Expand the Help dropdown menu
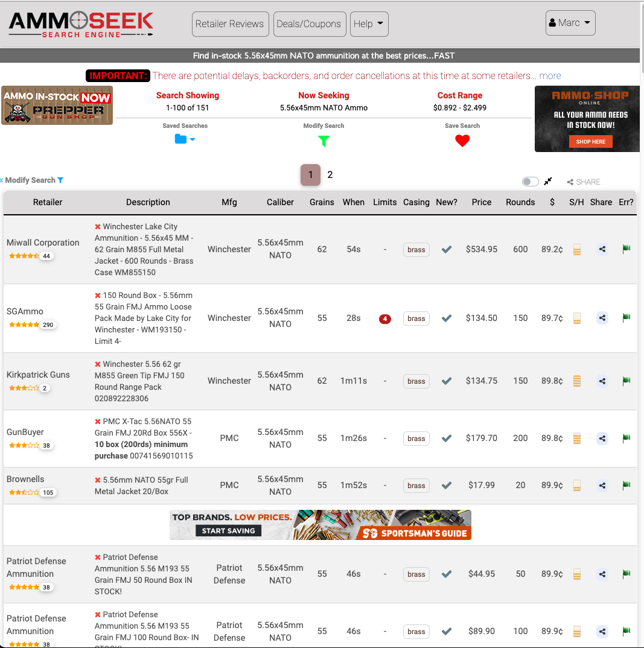 coord(369,24)
